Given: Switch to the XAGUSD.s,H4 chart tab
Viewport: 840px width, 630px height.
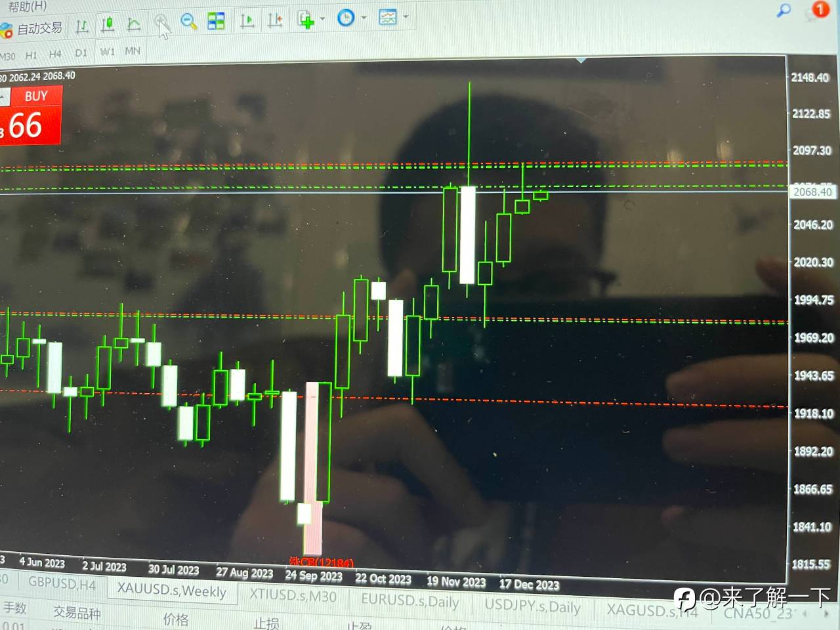Looking at the screenshot, I should [652, 610].
